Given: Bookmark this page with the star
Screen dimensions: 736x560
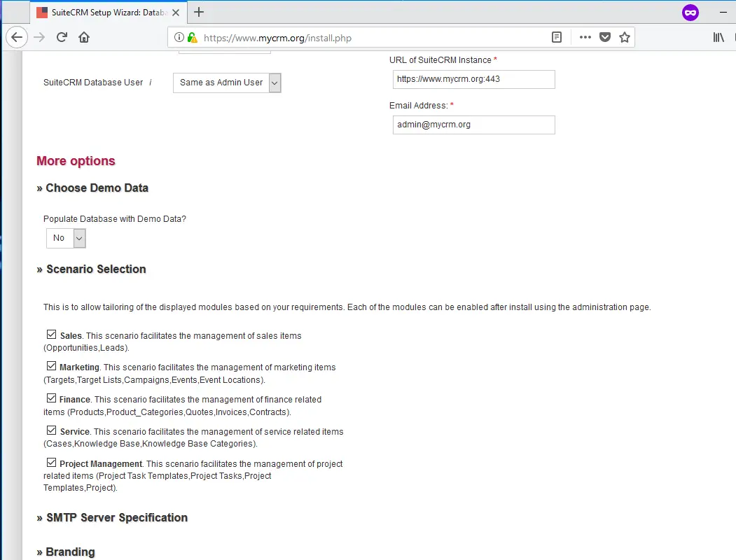Looking at the screenshot, I should [624, 37].
